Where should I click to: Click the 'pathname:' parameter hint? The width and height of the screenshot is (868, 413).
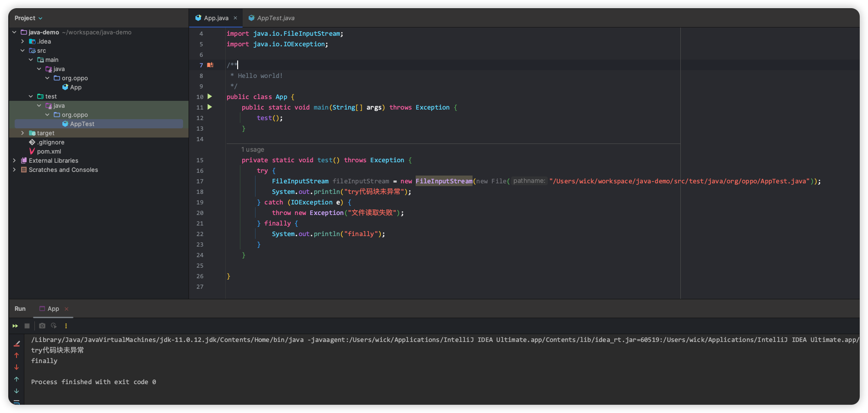click(x=529, y=181)
